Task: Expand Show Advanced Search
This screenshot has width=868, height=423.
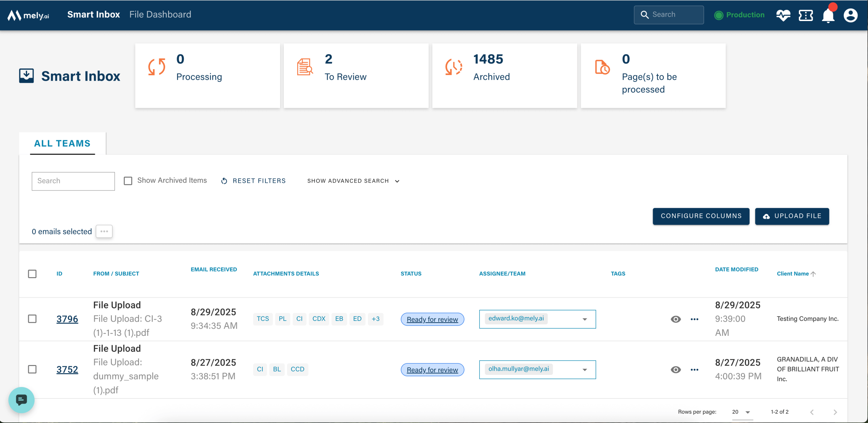Action: [353, 181]
